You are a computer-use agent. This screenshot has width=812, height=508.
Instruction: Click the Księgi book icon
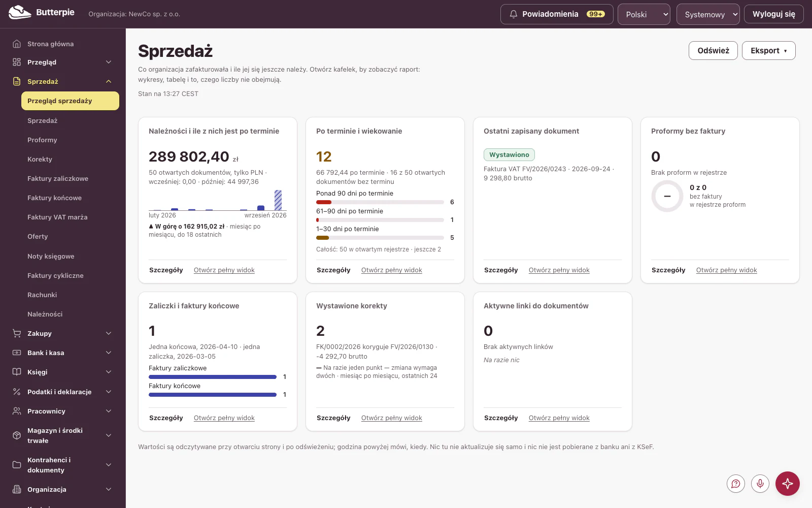pos(17,372)
